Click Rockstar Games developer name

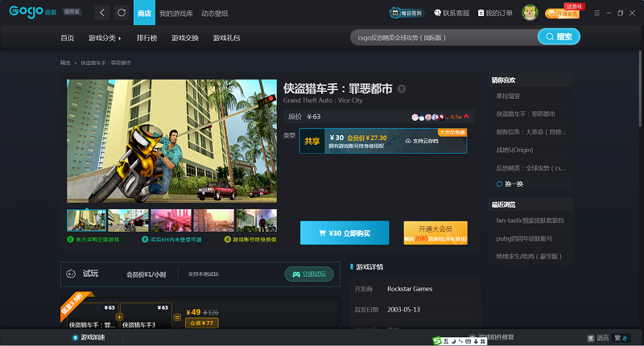tap(410, 289)
